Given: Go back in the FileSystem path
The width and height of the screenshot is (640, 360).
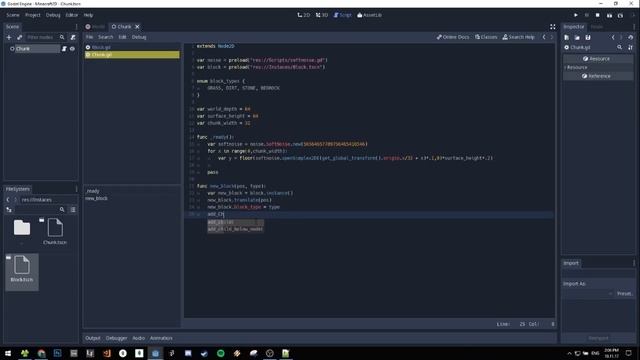Looking at the screenshot, I should (x=8, y=200).
